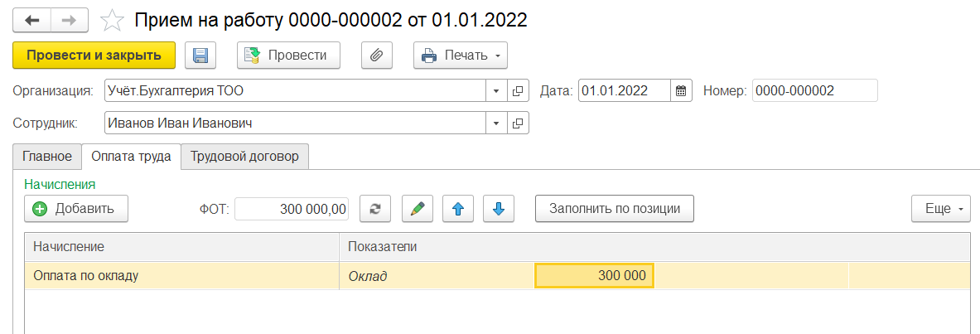Move accrual row down with arrow
This screenshot has width=980, height=334.
tap(498, 209)
